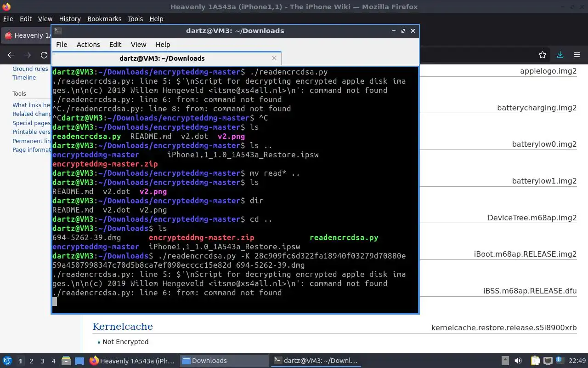Screen dimensions: 588x368
Task: Open the terminal File menu
Action: (62, 45)
